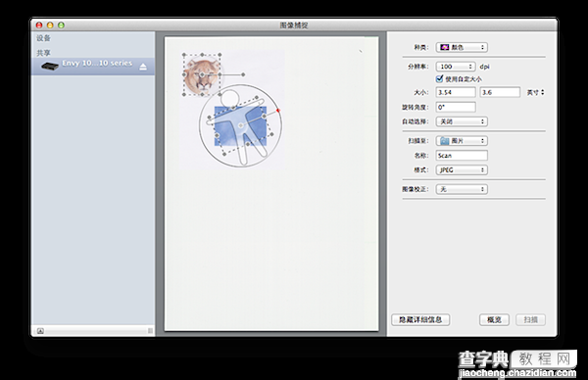Select the cougar image selection in preview
The width and height of the screenshot is (588, 380).
click(202, 74)
